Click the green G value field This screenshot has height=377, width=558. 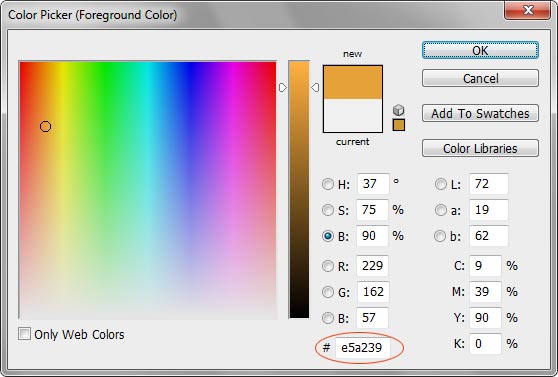[373, 292]
